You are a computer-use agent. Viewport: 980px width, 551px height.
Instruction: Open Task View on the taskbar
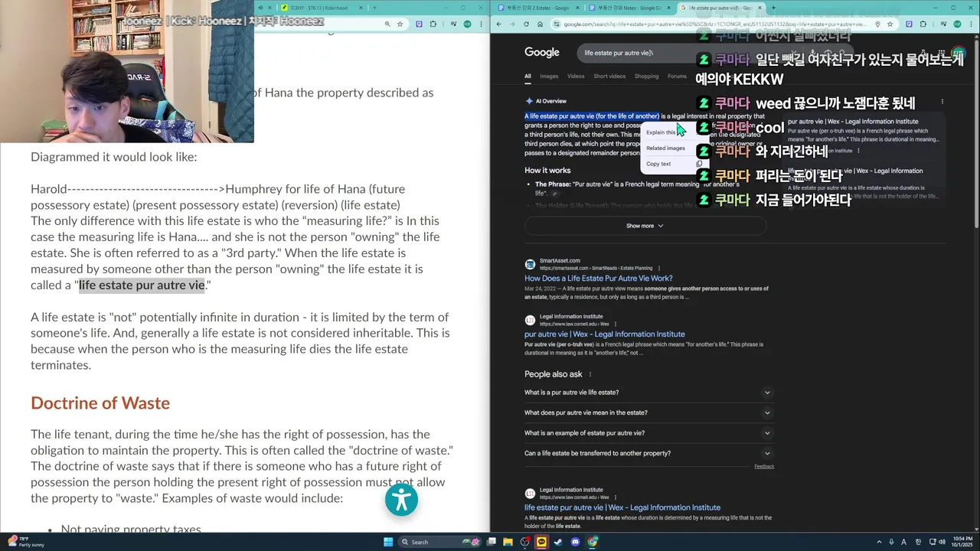pos(491,542)
